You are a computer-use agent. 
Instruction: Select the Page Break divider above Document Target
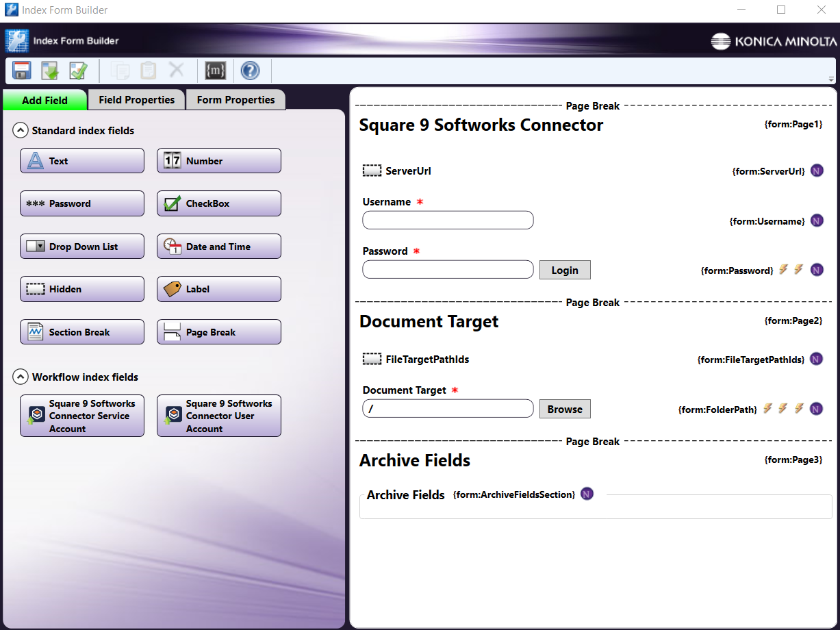(593, 303)
